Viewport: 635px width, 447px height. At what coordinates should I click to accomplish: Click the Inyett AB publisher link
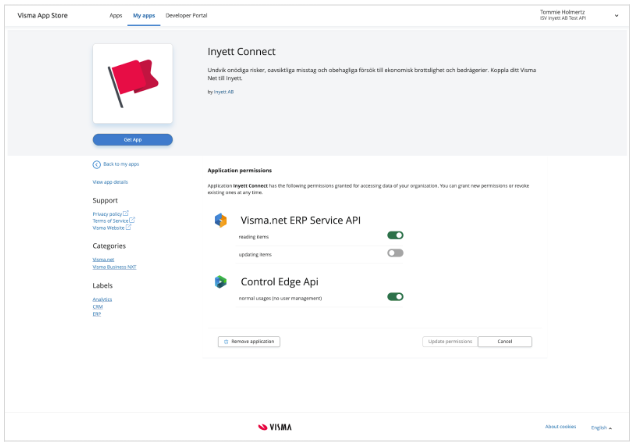pyautogui.click(x=224, y=92)
